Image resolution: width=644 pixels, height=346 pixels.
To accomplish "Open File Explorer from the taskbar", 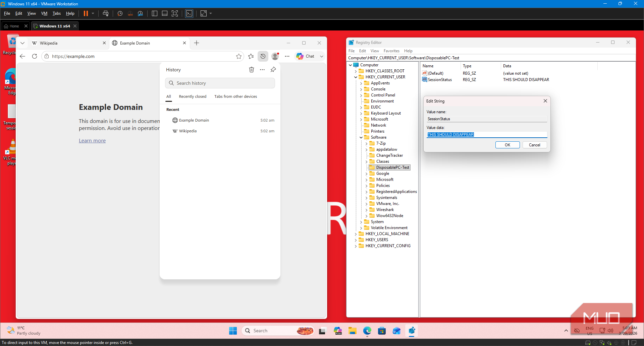I will (352, 331).
